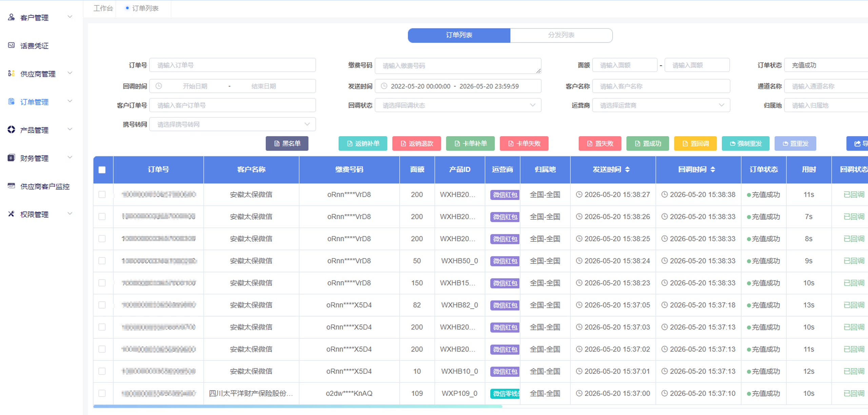Open 话费凭证 via its sidebar icon
Screen dimensions: 868x415
tap(11, 45)
